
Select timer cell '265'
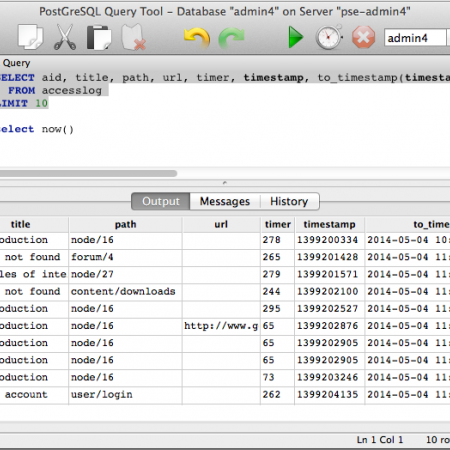(278, 257)
